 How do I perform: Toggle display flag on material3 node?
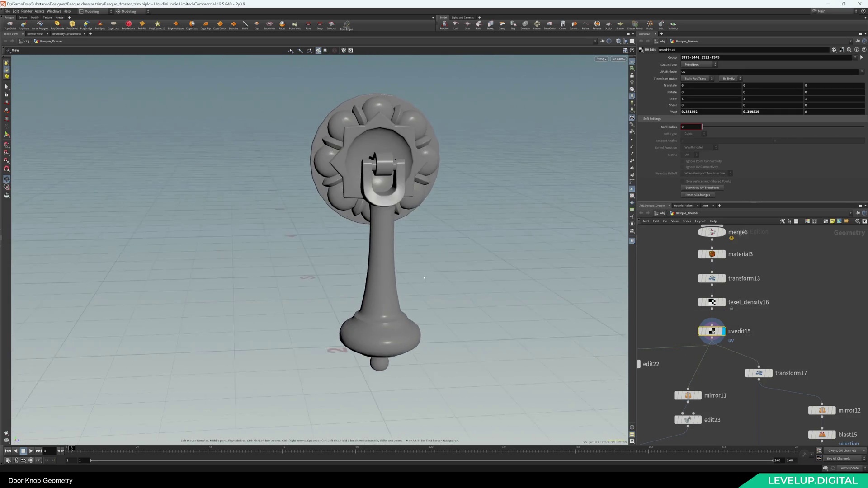click(x=724, y=254)
